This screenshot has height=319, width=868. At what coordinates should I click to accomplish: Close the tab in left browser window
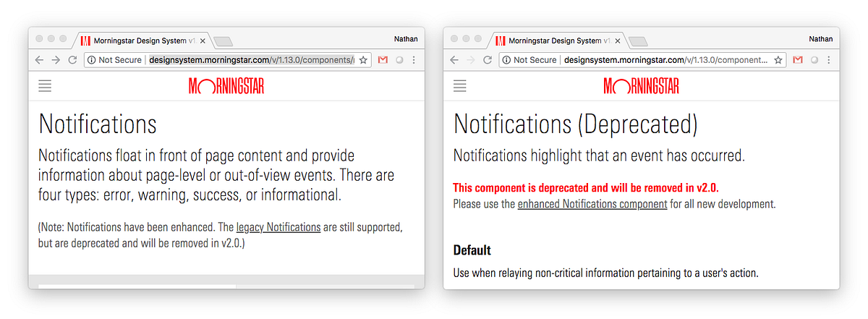click(201, 41)
